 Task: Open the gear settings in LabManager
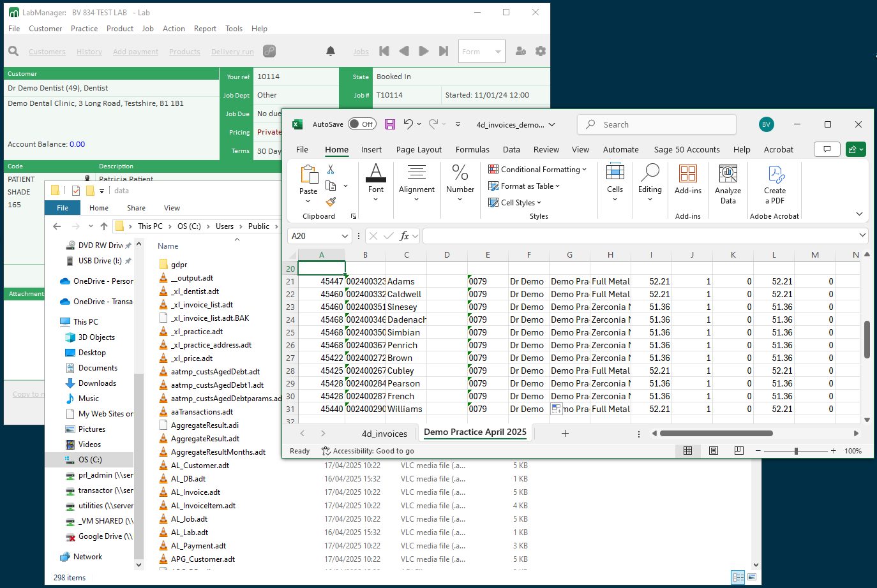(x=541, y=51)
